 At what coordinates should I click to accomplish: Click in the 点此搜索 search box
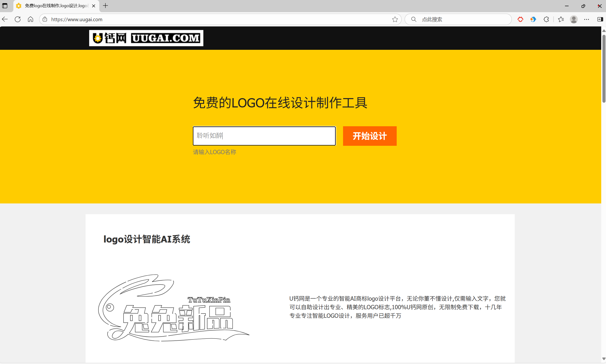coord(462,19)
